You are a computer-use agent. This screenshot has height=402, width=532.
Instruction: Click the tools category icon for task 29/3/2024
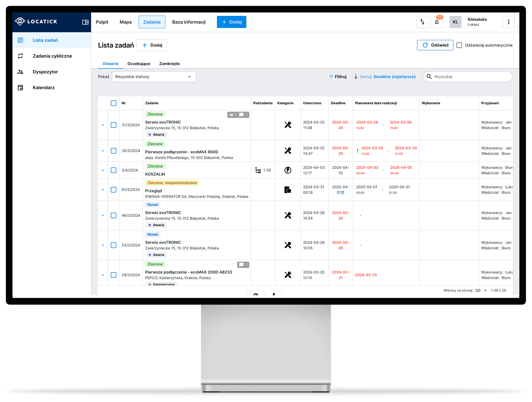(x=288, y=275)
